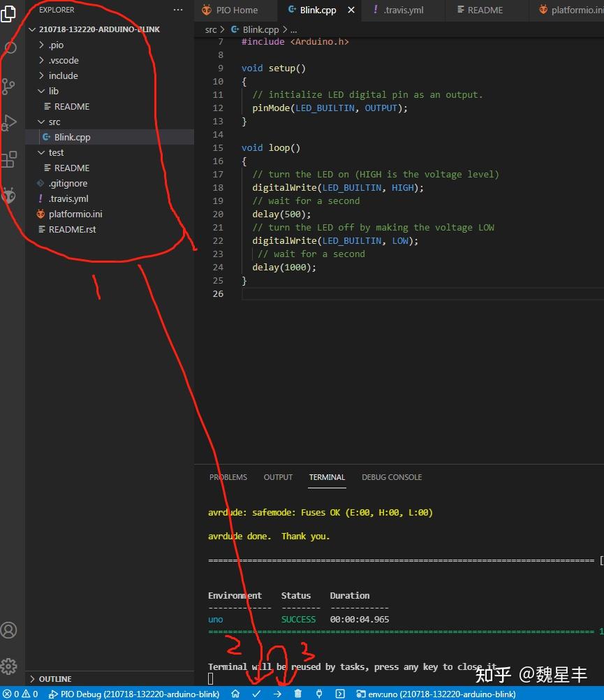Open the PlatformIO sidebar icon

pos(10,196)
